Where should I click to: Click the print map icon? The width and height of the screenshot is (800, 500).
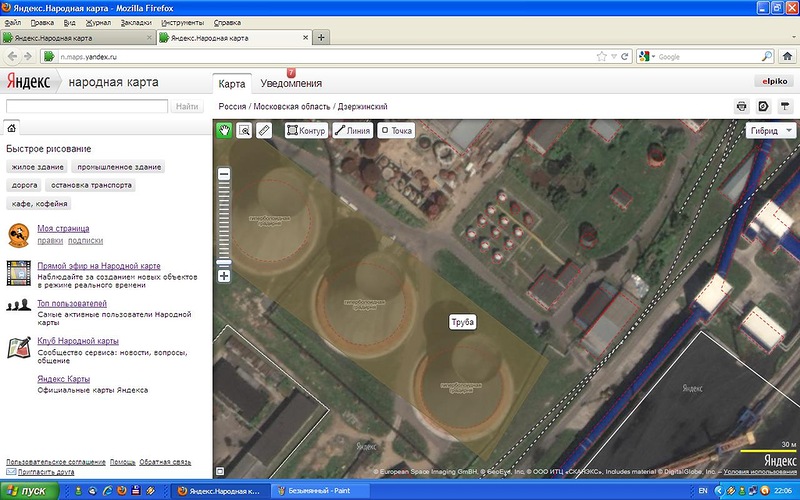click(x=742, y=106)
